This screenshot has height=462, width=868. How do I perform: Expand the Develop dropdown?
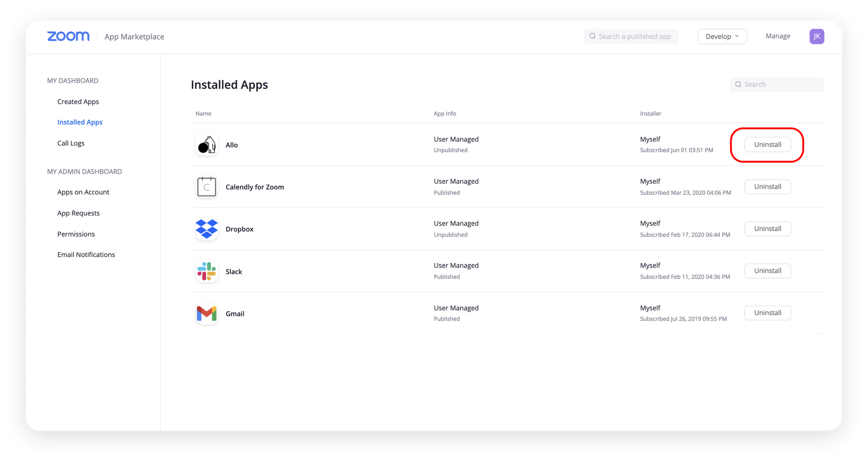point(722,36)
